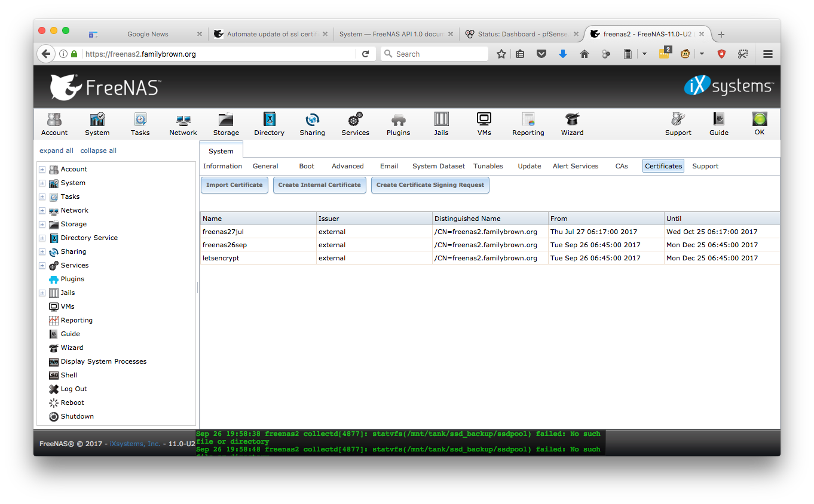Viewport: 814px width, 504px height.
Task: Open Services in top toolbar
Action: coord(355,124)
